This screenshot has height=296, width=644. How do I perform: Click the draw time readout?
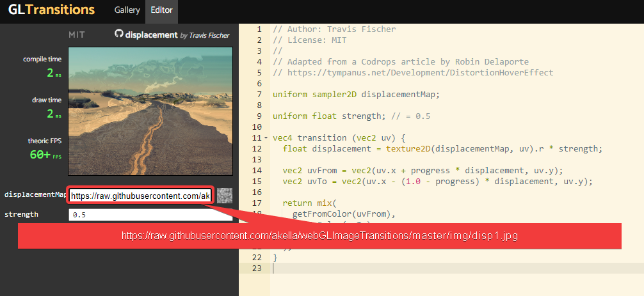click(47, 108)
